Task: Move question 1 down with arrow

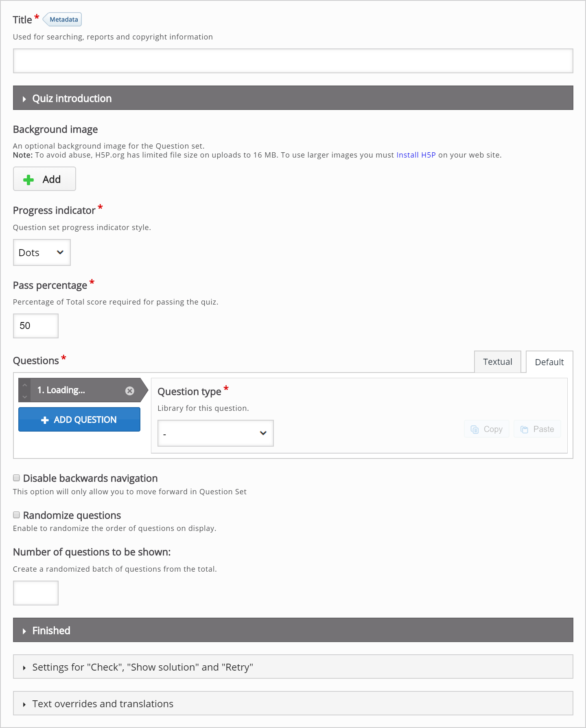Action: click(x=24, y=397)
